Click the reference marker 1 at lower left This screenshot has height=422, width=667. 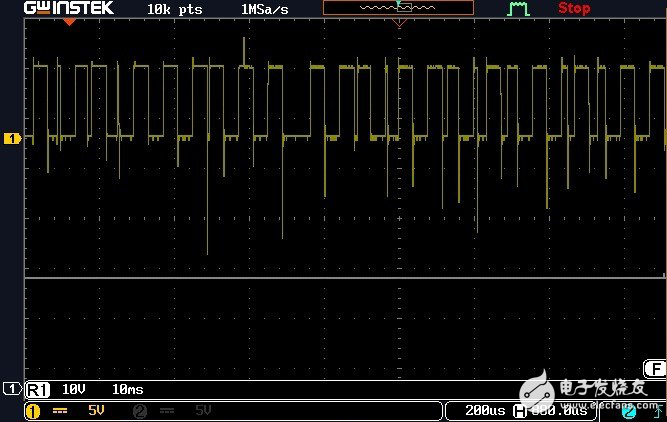11,388
